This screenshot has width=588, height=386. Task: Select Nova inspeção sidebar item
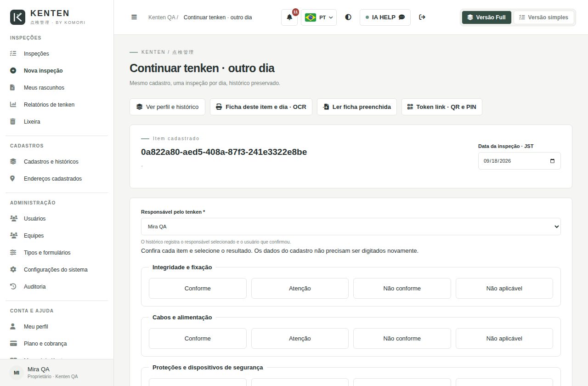[57, 71]
